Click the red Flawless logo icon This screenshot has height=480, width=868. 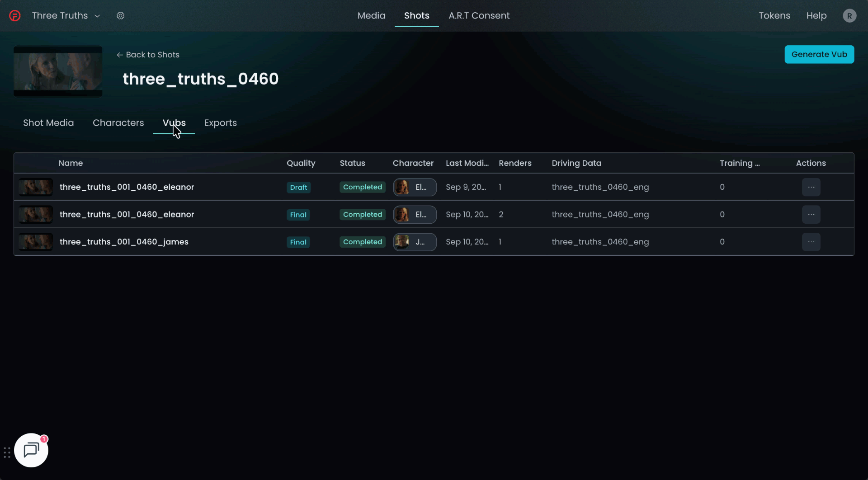pyautogui.click(x=15, y=16)
